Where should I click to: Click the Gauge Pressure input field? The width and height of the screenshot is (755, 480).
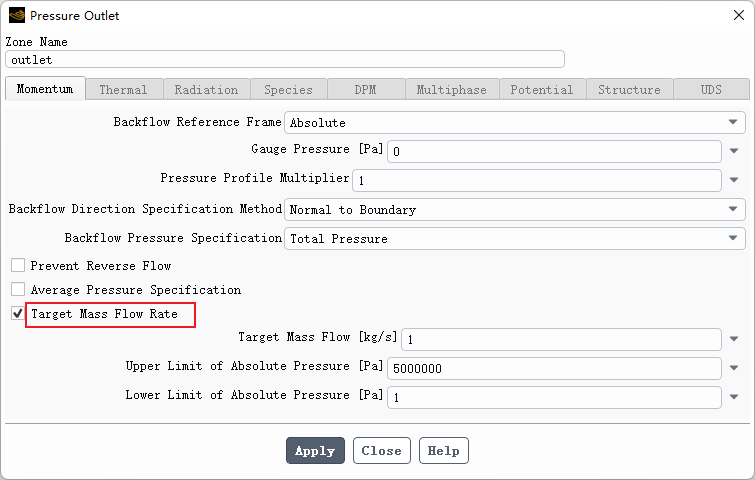(x=554, y=152)
